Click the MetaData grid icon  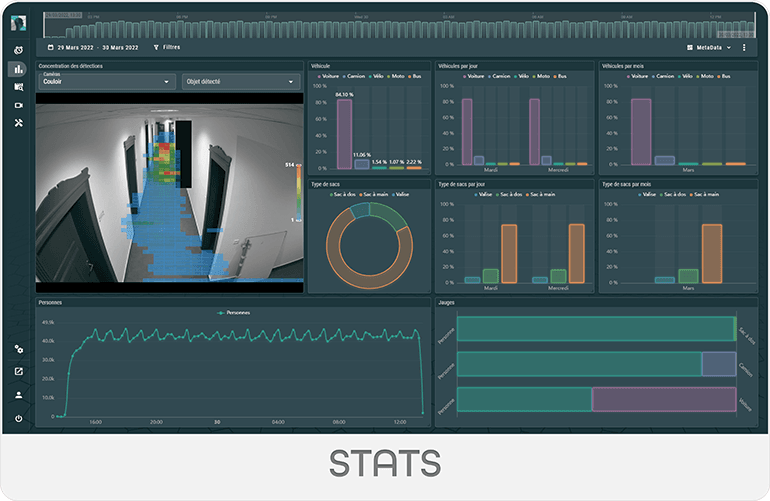click(x=690, y=48)
